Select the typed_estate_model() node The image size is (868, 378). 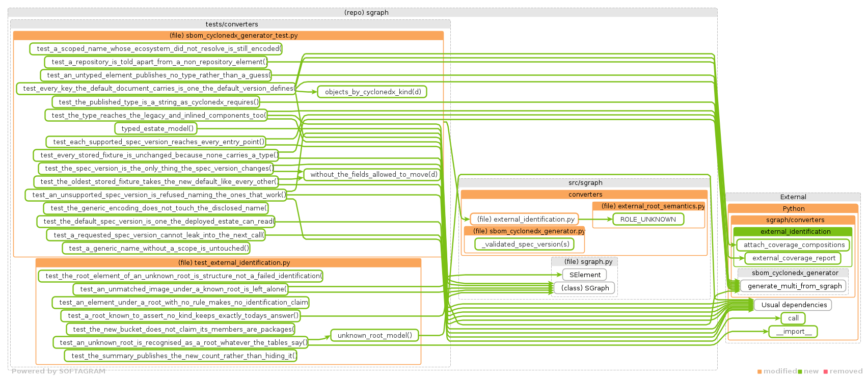(x=156, y=128)
